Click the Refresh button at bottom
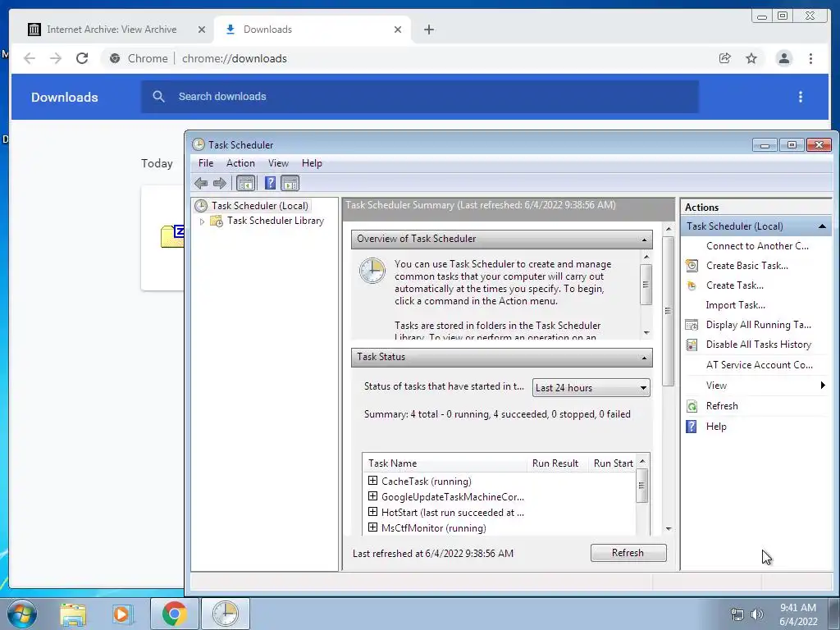The width and height of the screenshot is (840, 630). 628,553
